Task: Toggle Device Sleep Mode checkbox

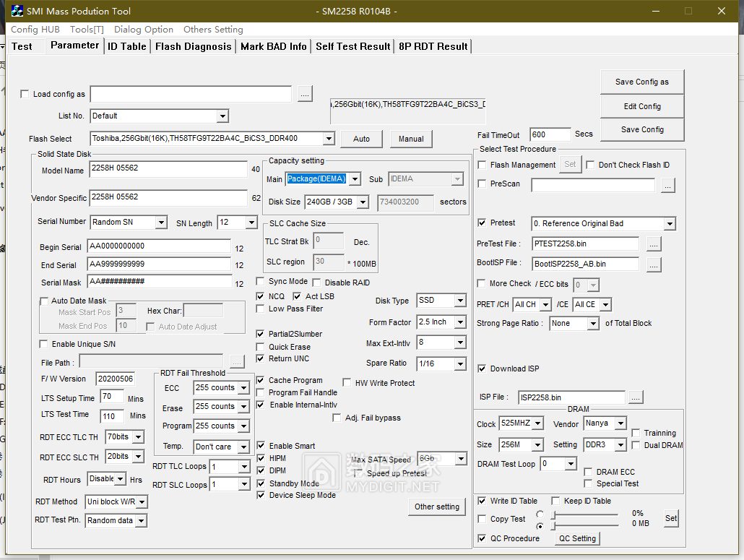Action: [261, 495]
